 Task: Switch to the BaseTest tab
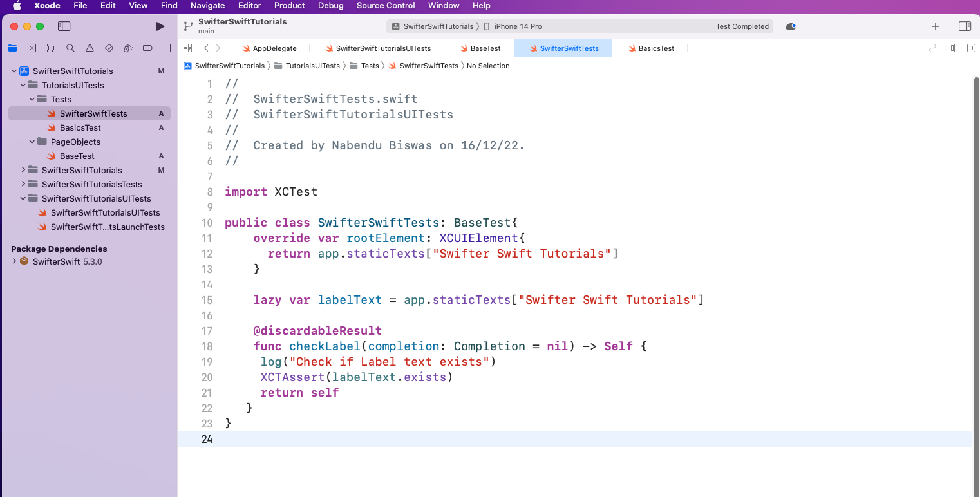tap(480, 48)
